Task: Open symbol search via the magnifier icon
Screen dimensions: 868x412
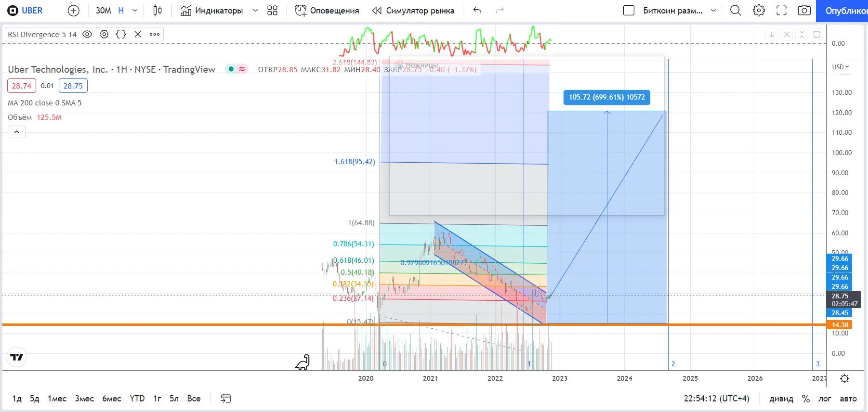Action: 736,11
